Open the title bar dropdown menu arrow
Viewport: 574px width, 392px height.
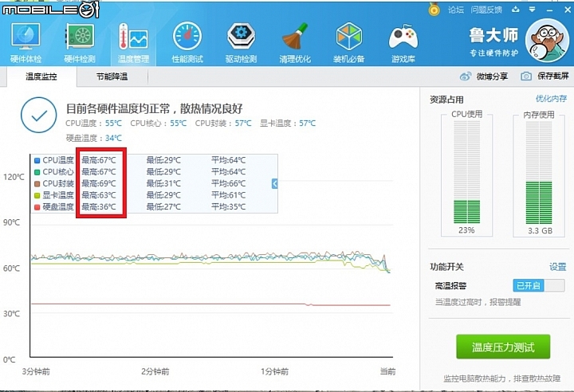point(533,10)
